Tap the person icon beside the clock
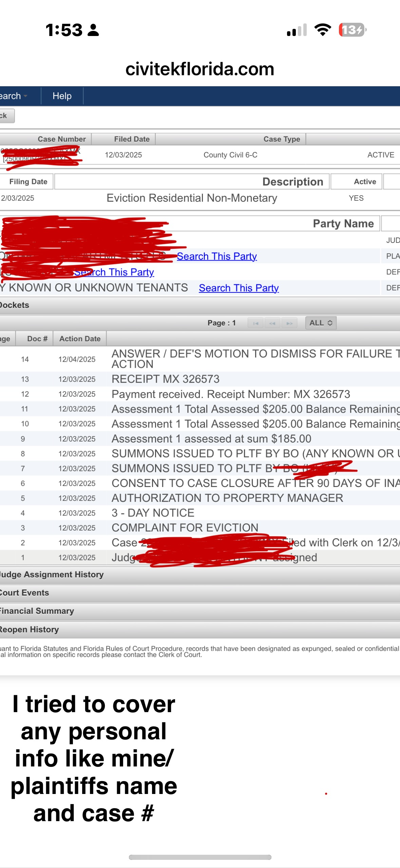 point(93,30)
